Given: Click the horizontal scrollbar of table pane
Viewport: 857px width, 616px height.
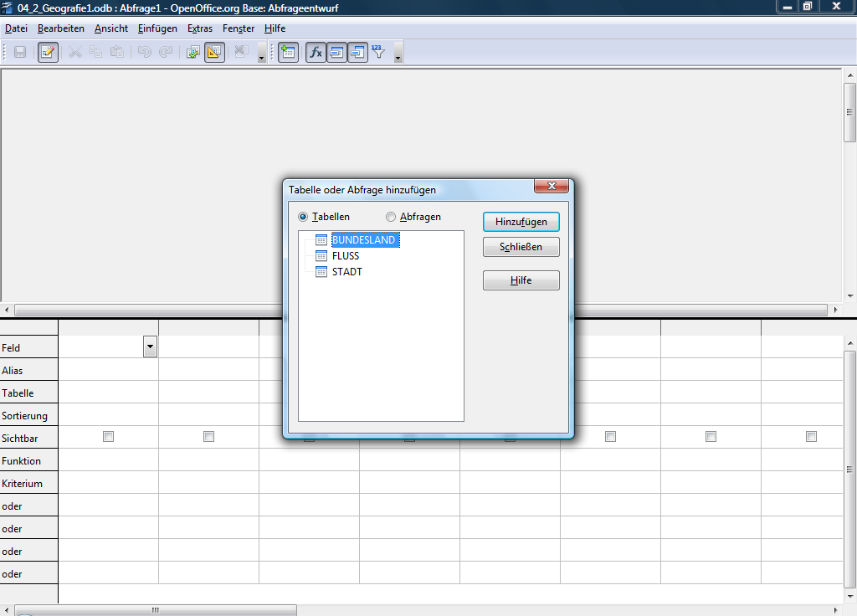Looking at the screenshot, I should coord(418,310).
